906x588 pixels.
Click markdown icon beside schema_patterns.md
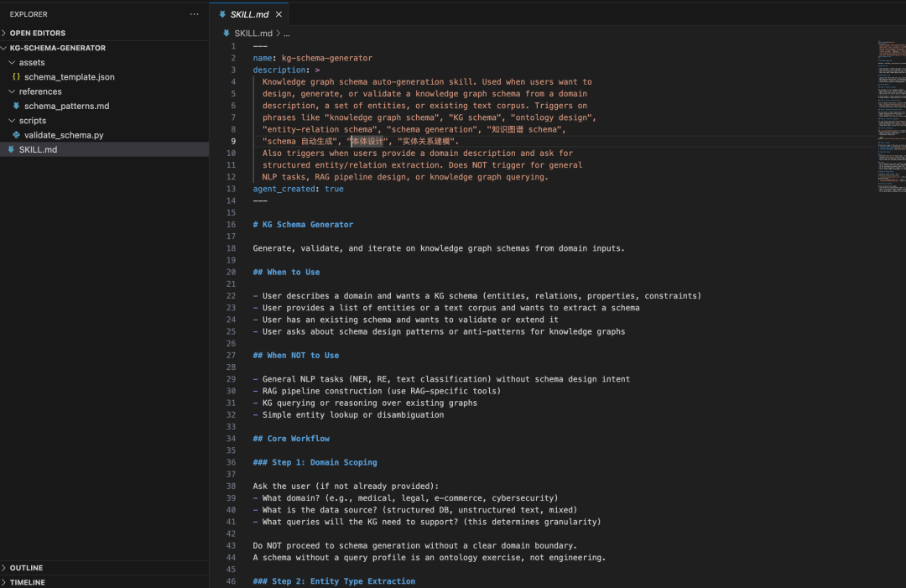pyautogui.click(x=16, y=106)
